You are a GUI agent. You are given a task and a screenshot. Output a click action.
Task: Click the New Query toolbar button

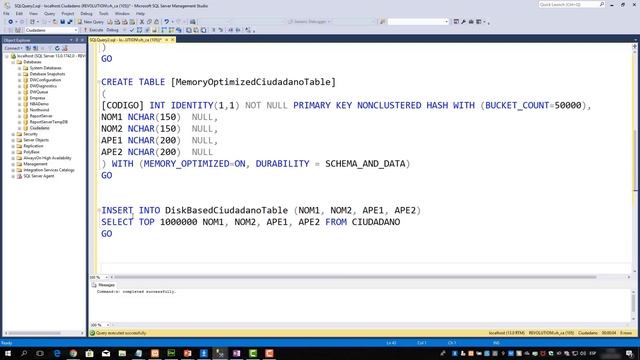pyautogui.click(x=91, y=22)
